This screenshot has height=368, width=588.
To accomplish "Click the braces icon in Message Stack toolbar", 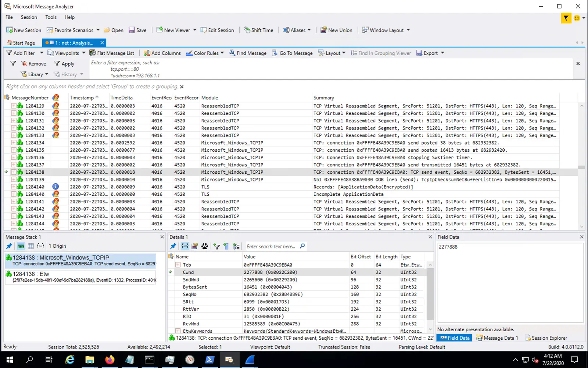I will point(41,246).
